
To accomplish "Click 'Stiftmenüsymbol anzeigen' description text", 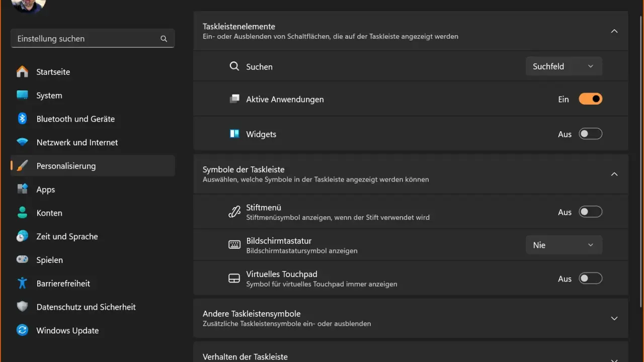I will point(338,218).
